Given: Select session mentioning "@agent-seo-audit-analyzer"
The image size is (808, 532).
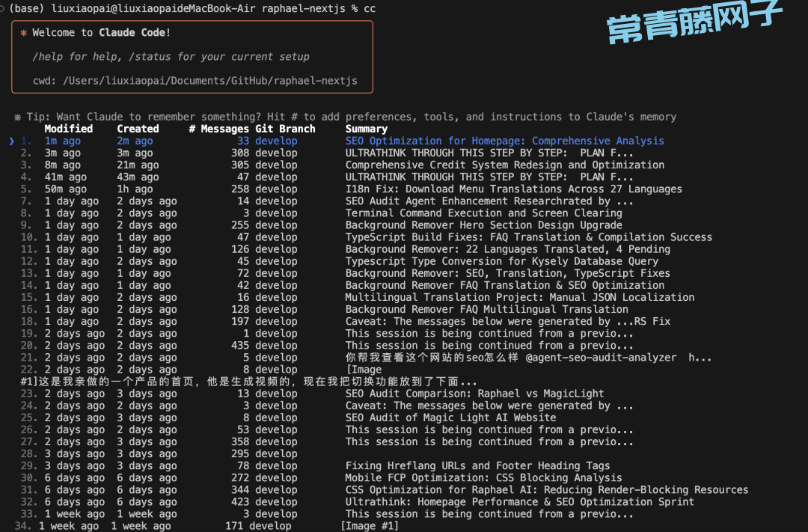Looking at the screenshot, I should pyautogui.click(x=367, y=357).
